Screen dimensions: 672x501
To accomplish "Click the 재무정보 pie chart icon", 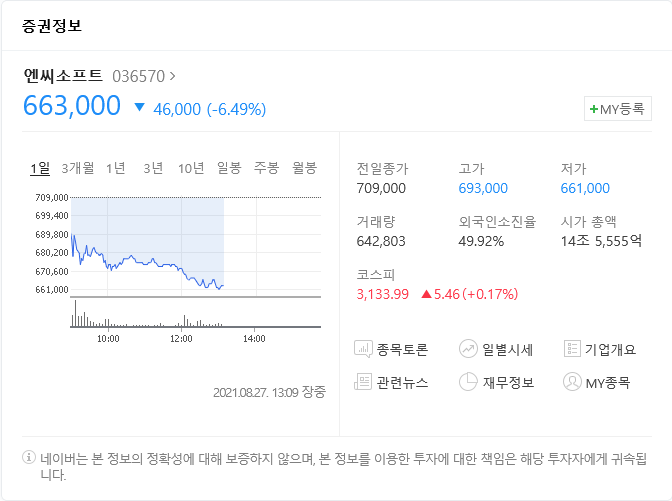I will [x=468, y=382].
